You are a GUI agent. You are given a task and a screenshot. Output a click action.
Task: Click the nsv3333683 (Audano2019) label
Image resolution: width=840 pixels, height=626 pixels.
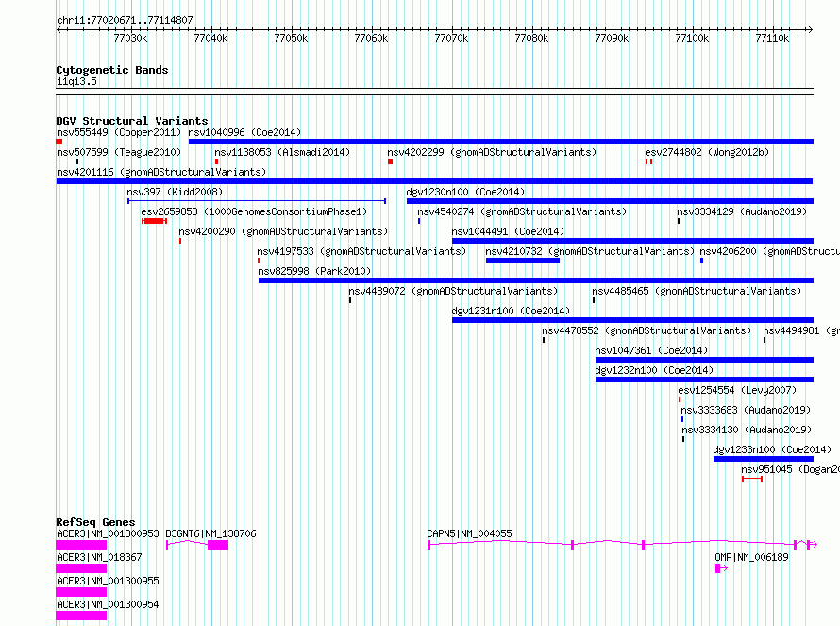pyautogui.click(x=746, y=410)
